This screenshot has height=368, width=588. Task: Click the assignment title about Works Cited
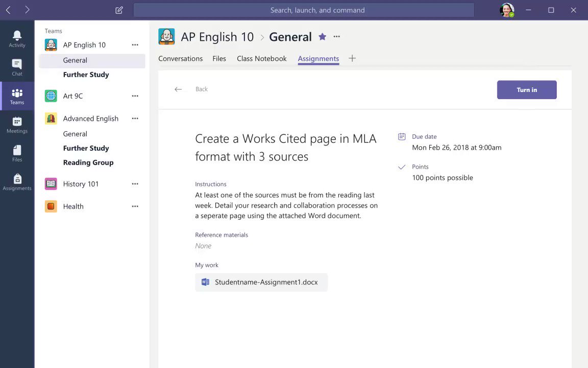click(286, 148)
